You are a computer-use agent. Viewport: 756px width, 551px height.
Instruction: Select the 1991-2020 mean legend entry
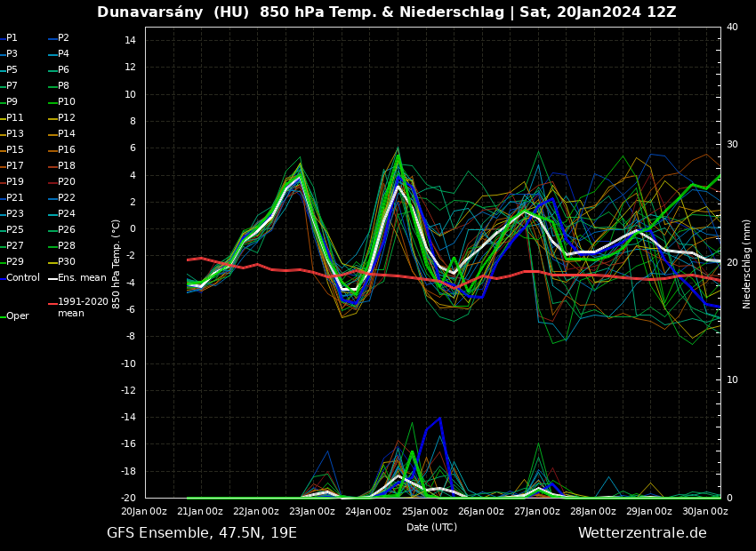[83, 307]
